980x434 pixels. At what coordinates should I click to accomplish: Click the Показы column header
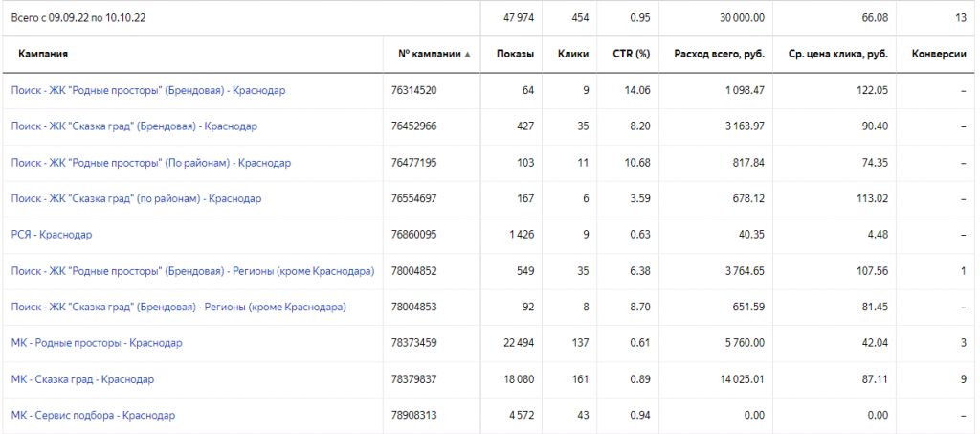[515, 55]
